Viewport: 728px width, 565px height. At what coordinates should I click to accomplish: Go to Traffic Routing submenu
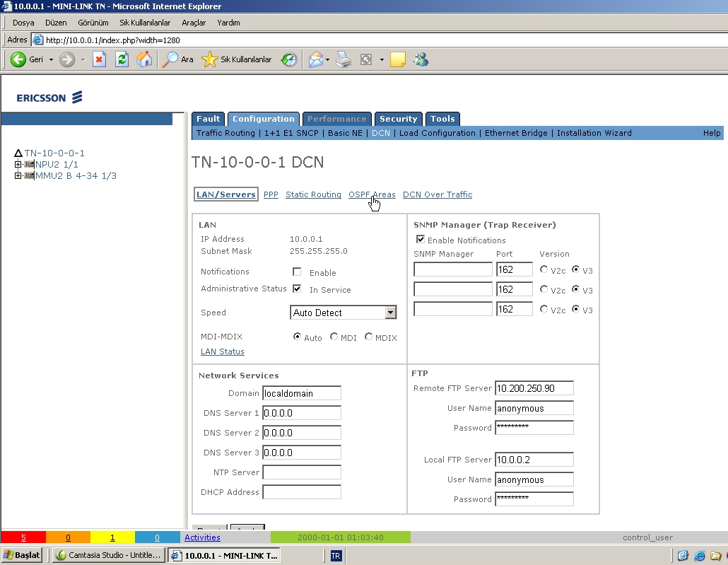point(225,133)
